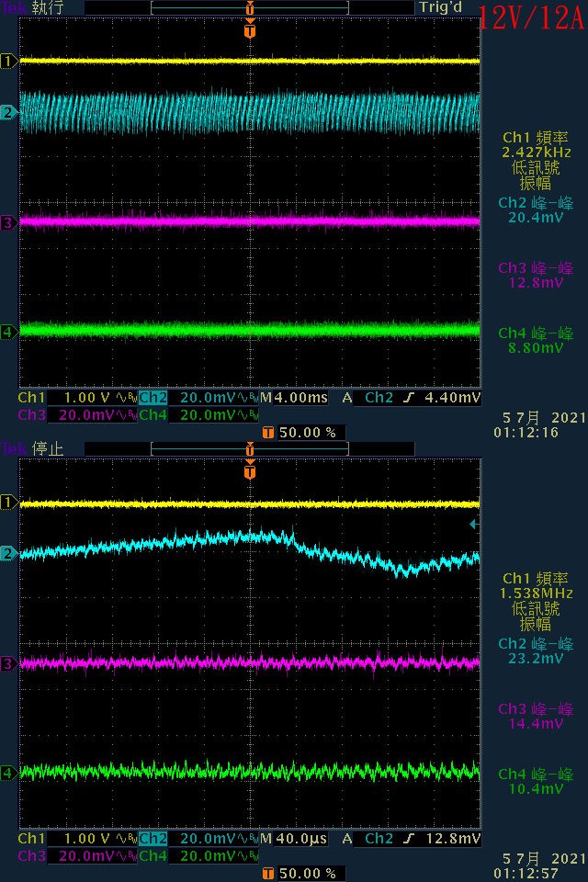This screenshot has height=882, width=588.
Task: Click channel 3 ground marker in upper capture
Action: (8, 222)
